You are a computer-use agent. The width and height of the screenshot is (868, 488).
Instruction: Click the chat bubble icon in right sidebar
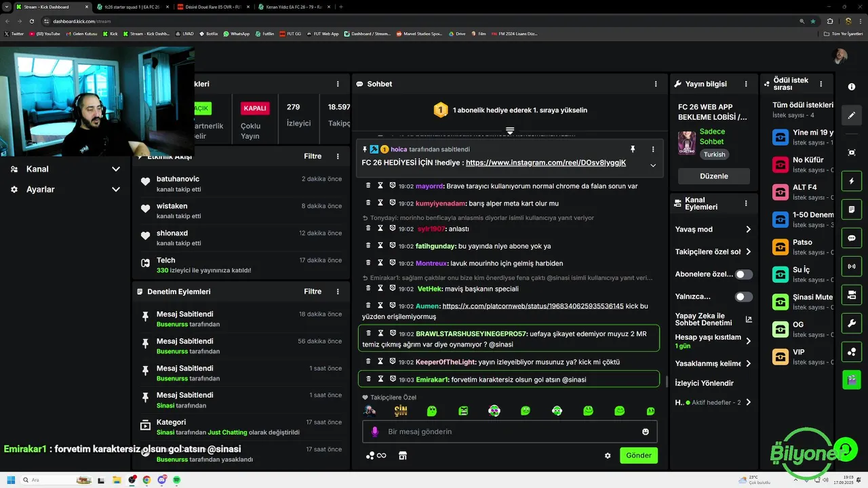pyautogui.click(x=852, y=238)
